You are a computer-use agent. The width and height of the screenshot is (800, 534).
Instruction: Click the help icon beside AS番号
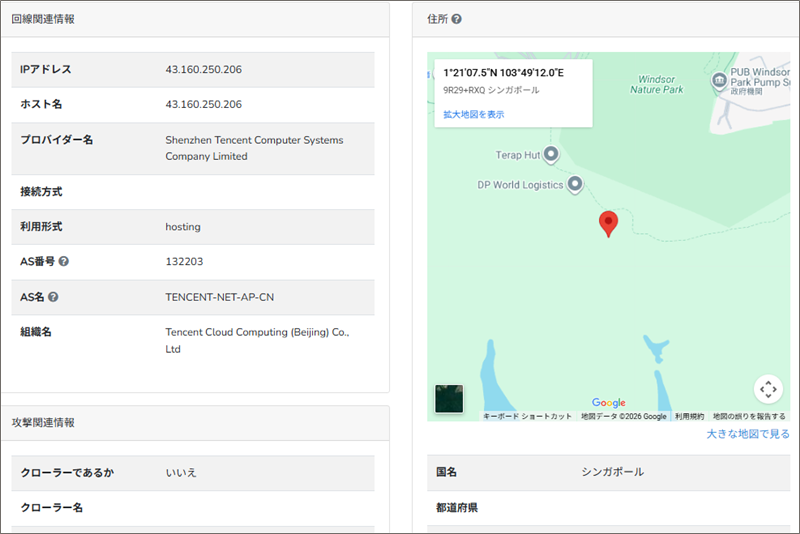(64, 262)
